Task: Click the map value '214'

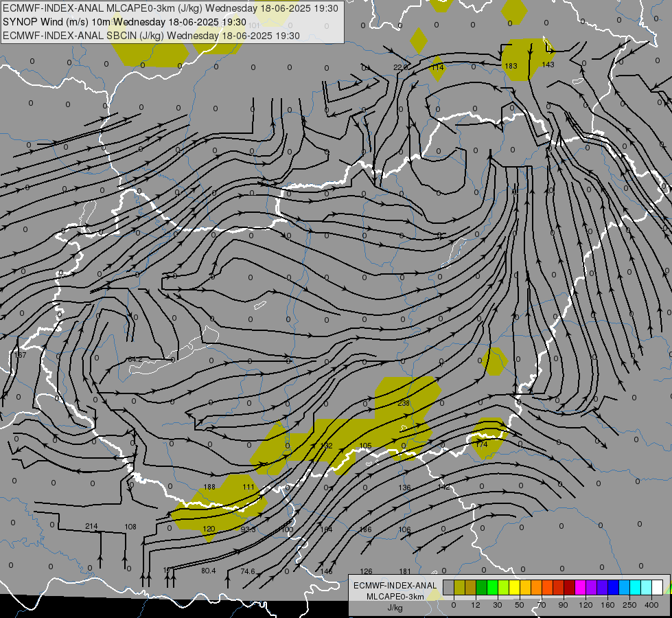Action: pyautogui.click(x=91, y=526)
